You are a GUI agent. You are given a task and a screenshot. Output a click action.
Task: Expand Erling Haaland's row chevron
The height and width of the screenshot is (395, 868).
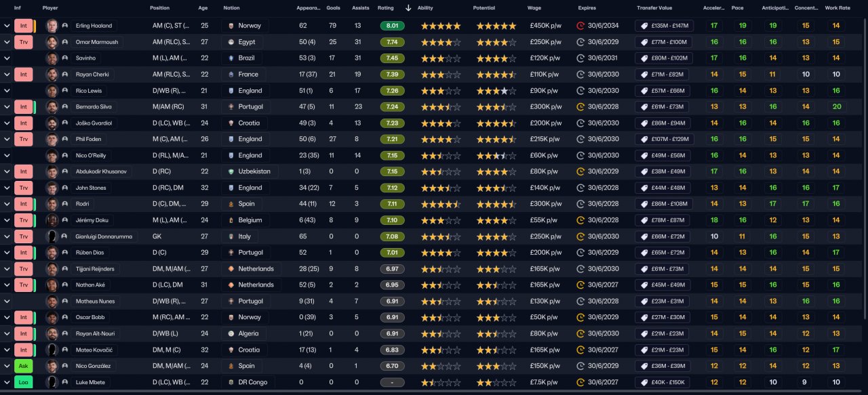(6, 26)
